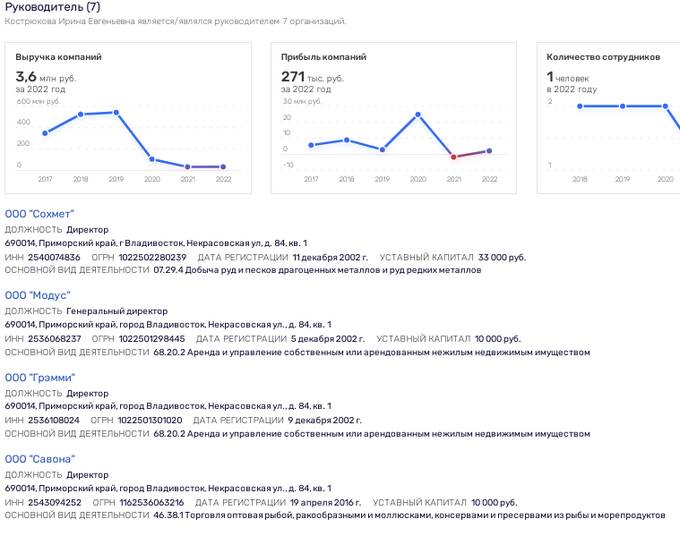Click the Выручка компаний chart card title

point(59,57)
